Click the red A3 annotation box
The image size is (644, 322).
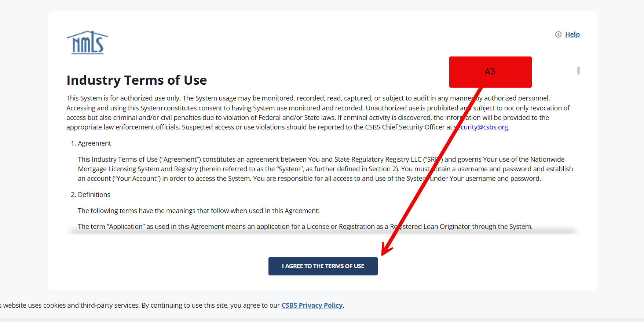click(490, 72)
